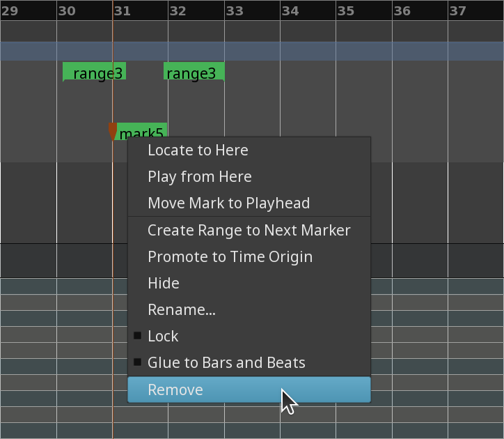Toggle Glue to Bars and Beats
This screenshot has height=439, width=504.
(249, 363)
